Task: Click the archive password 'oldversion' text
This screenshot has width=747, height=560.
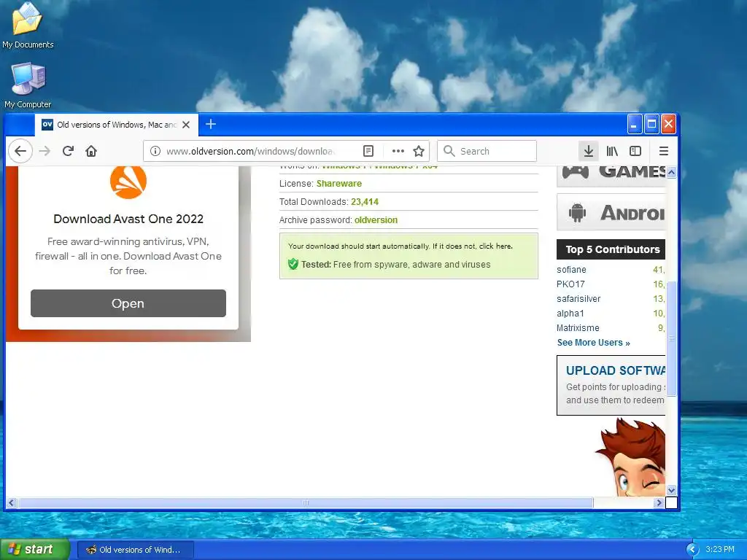Action: click(376, 220)
